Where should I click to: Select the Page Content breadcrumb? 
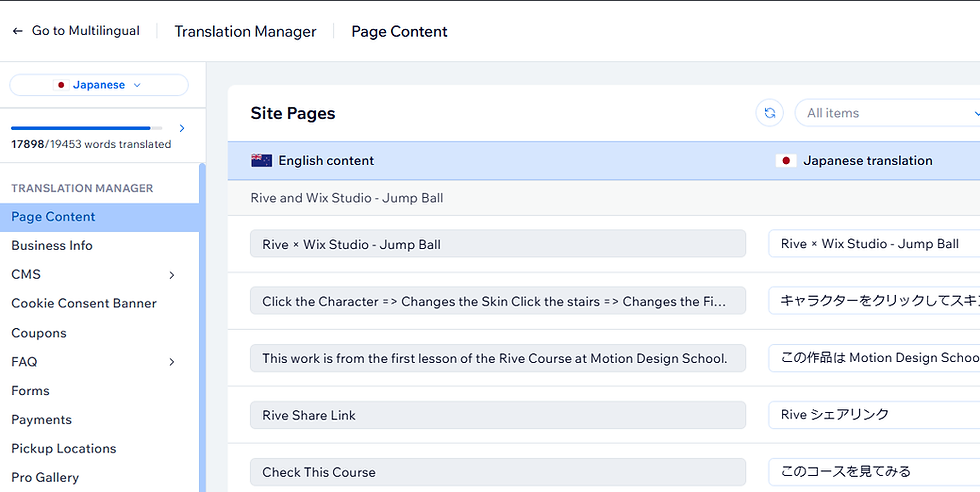click(x=399, y=31)
